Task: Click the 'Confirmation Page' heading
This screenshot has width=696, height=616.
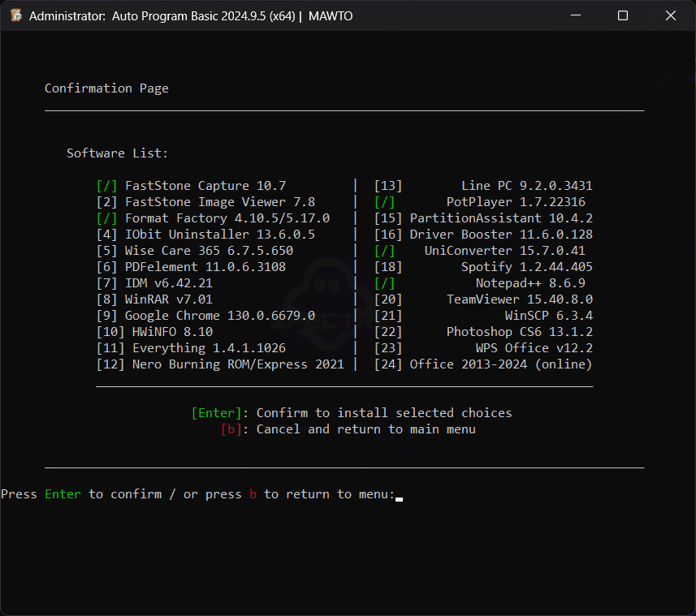Action: tap(106, 88)
